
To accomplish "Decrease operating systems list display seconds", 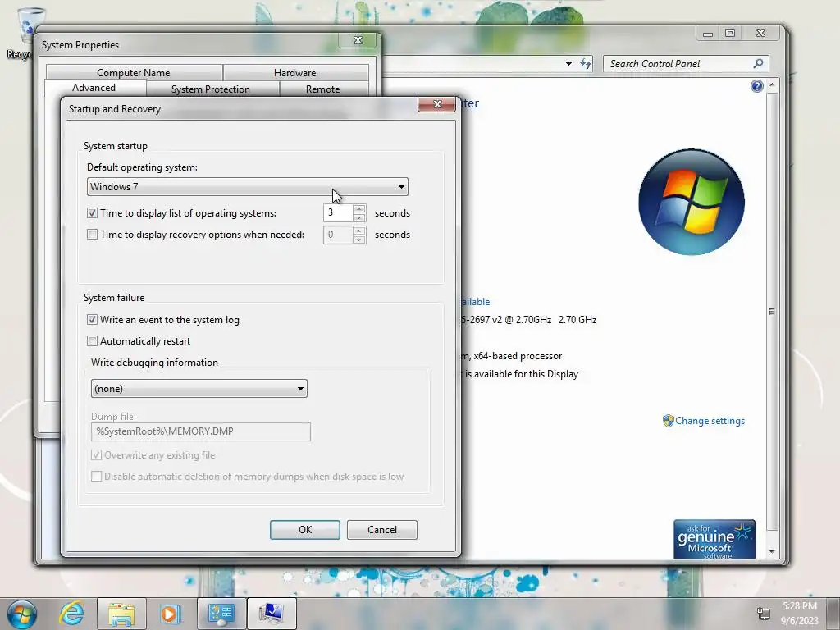I will click(359, 217).
